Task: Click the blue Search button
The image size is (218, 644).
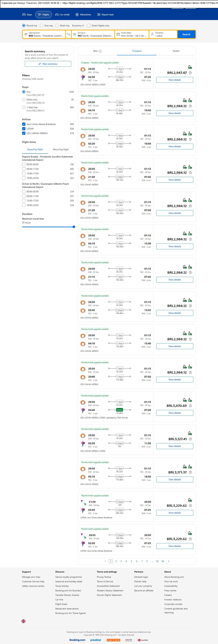Action: 186,34
